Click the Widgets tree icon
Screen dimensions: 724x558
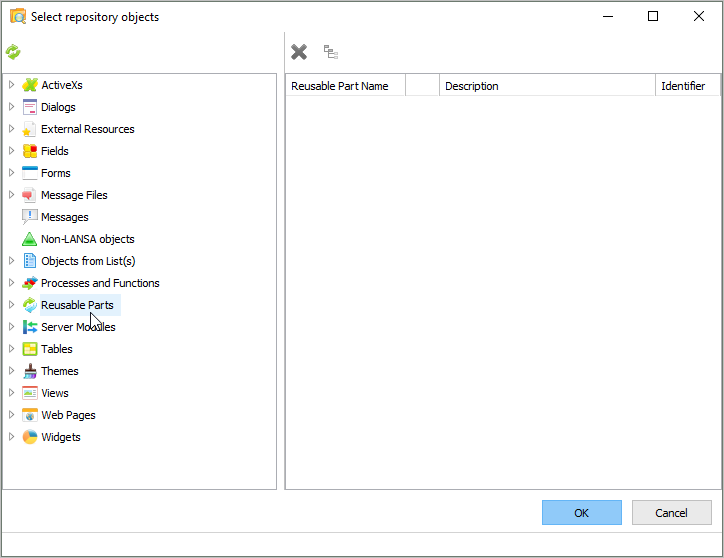click(x=30, y=437)
